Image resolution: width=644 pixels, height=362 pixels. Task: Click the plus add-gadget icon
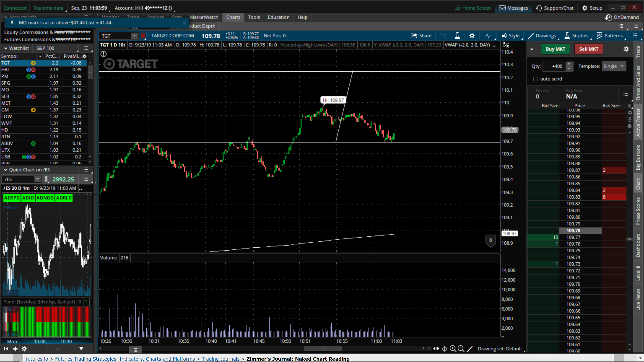point(15,349)
